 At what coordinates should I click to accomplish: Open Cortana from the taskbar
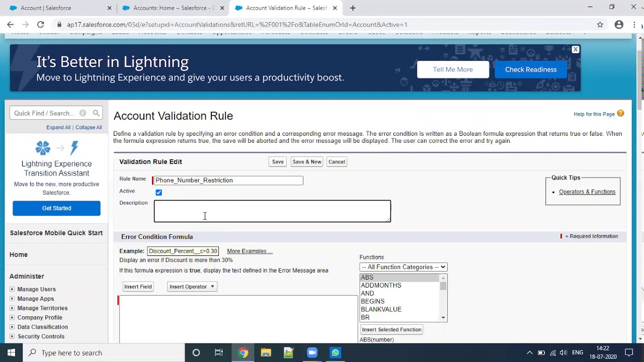pyautogui.click(x=196, y=352)
